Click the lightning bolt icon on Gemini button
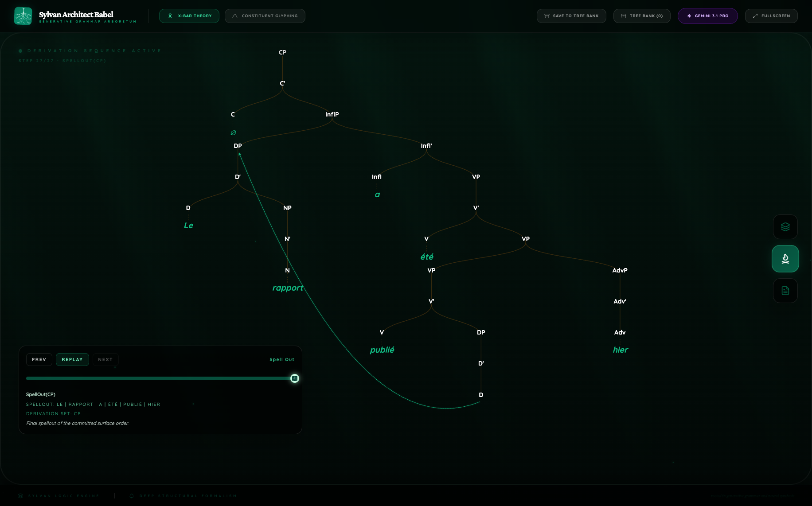Image resolution: width=812 pixels, height=506 pixels. pyautogui.click(x=689, y=16)
